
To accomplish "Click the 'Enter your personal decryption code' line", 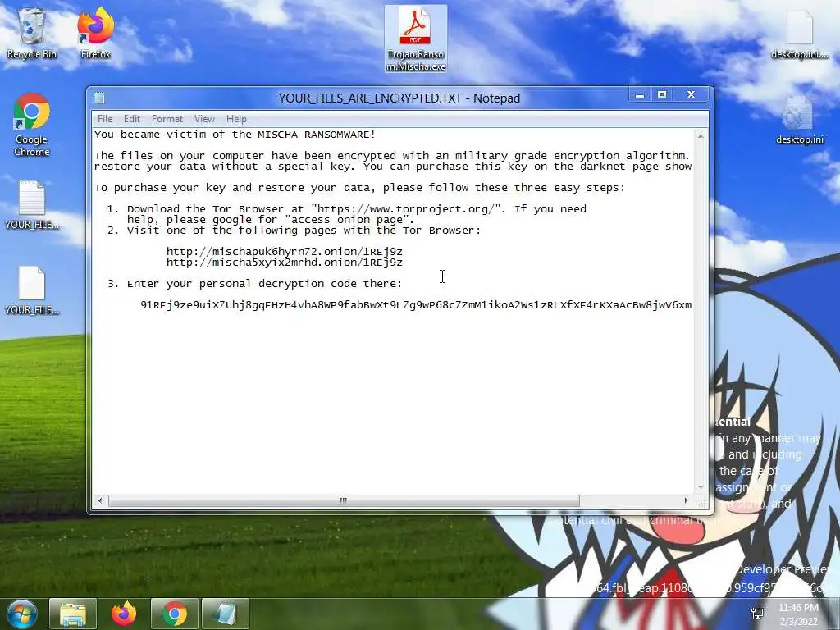I will pyautogui.click(x=254, y=283).
